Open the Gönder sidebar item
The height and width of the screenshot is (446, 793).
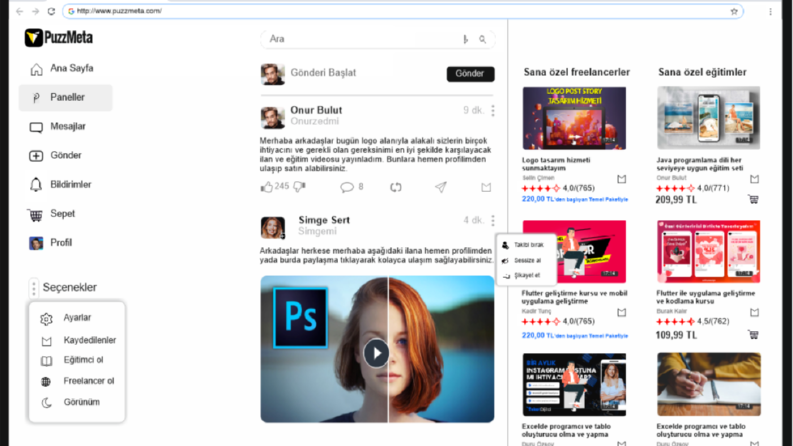[55, 155]
